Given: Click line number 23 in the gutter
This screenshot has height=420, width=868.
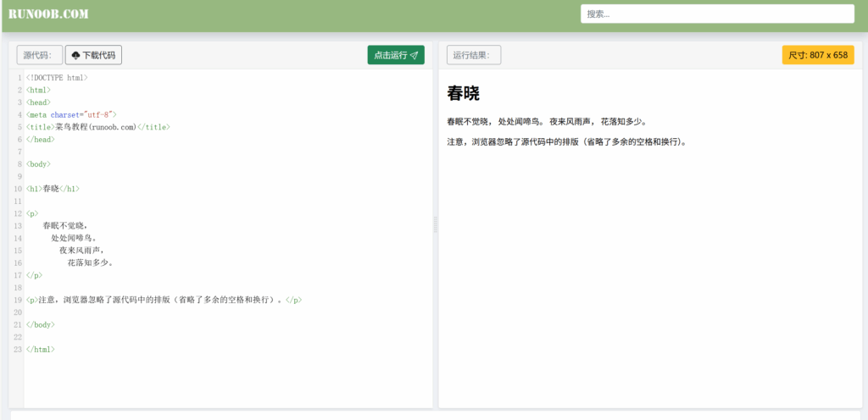Looking at the screenshot, I should tap(17, 349).
